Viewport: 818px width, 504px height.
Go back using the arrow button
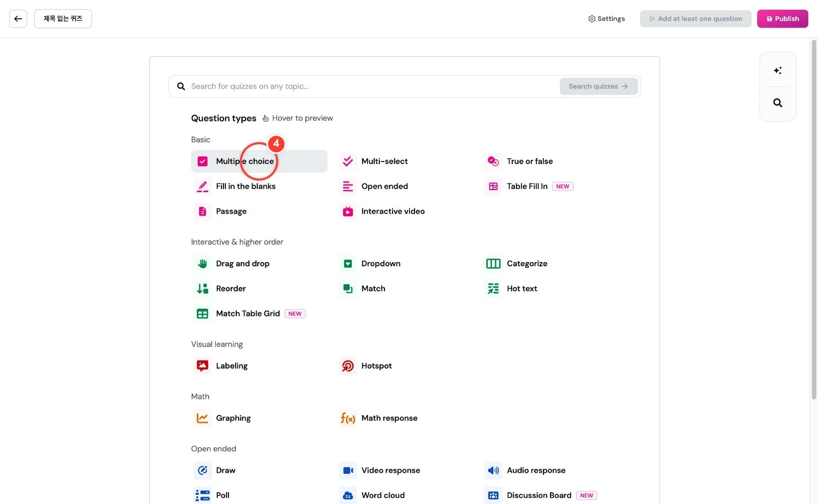click(x=18, y=19)
